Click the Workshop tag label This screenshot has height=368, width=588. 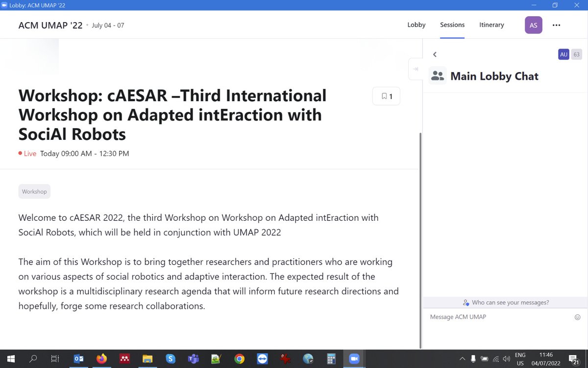[34, 191]
